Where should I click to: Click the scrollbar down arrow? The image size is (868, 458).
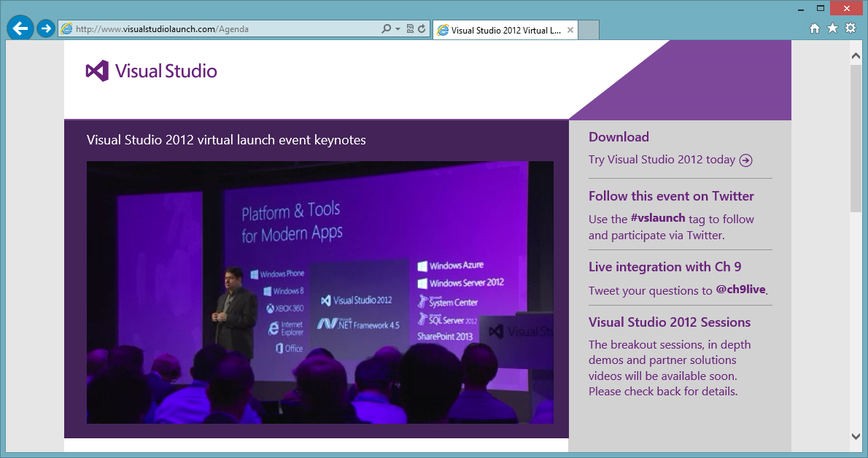pyautogui.click(x=856, y=436)
